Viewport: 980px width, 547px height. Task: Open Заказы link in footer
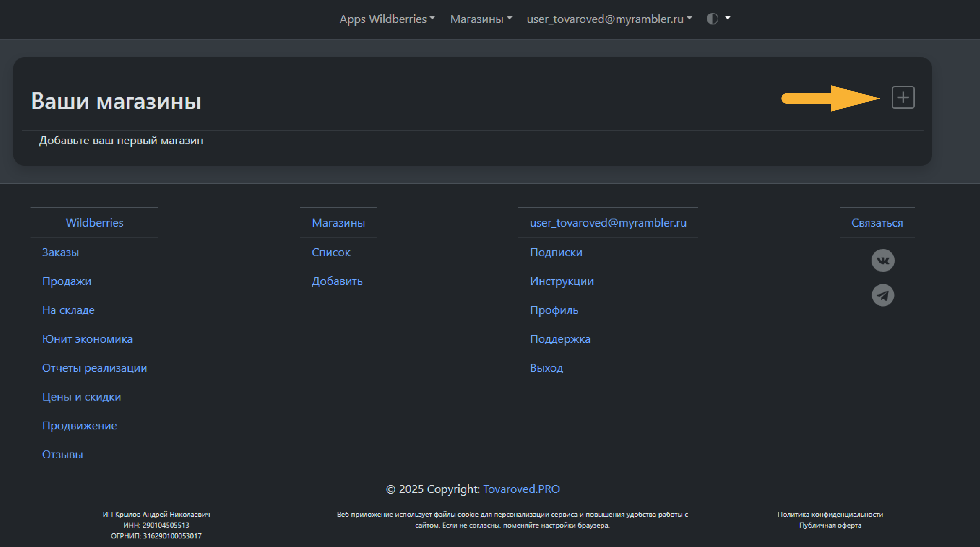(61, 252)
